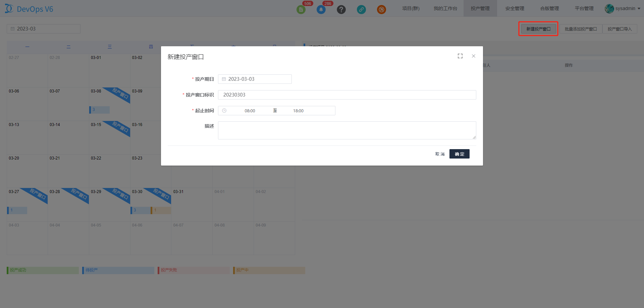Click the teal link icon in header
Viewport: 644px width, 308px height.
click(x=361, y=10)
